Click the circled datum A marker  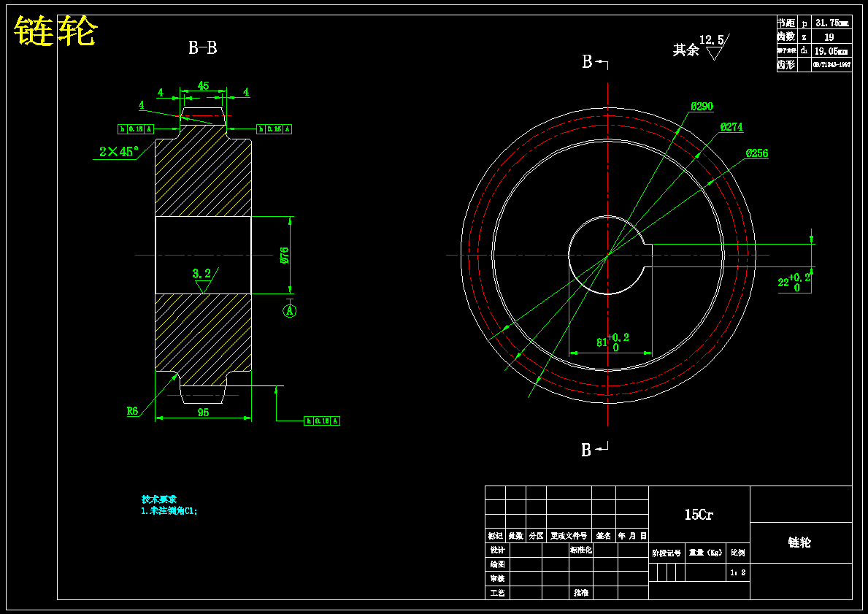click(290, 310)
